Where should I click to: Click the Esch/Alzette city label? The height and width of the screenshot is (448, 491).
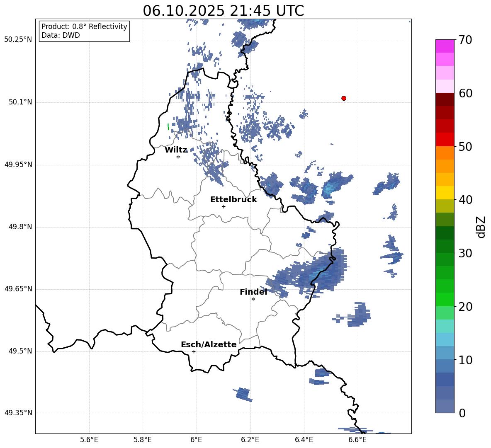(209, 344)
